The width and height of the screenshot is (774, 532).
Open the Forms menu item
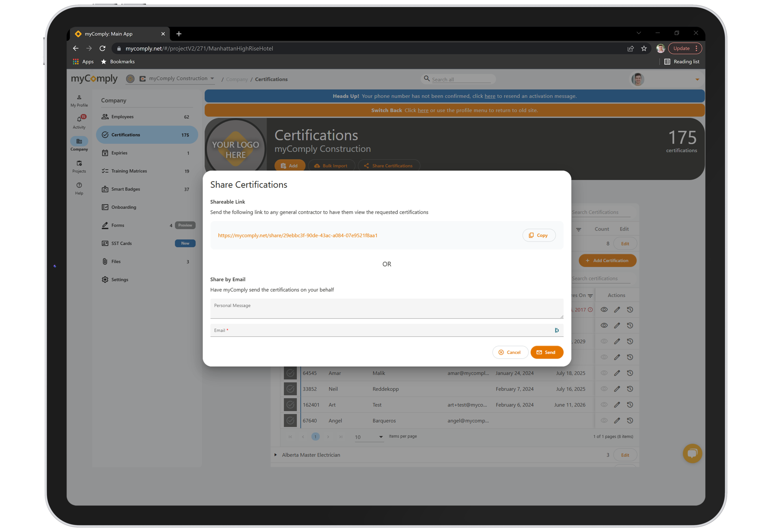[147, 225]
